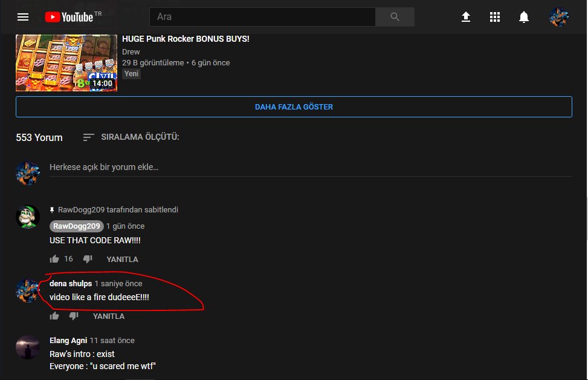The width and height of the screenshot is (588, 380).
Task: Open the hamburger guide menu
Action: coord(23,17)
